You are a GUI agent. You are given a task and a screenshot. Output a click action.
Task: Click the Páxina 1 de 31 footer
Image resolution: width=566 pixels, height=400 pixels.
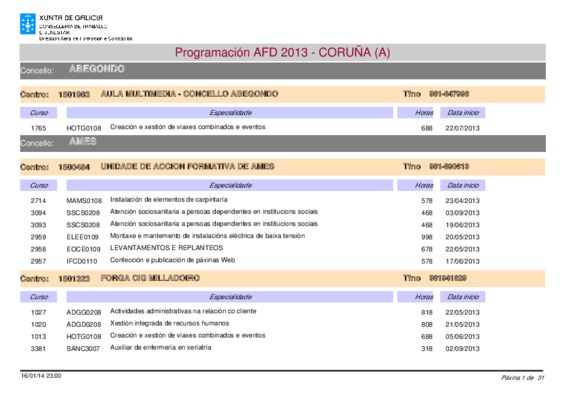tap(522, 378)
